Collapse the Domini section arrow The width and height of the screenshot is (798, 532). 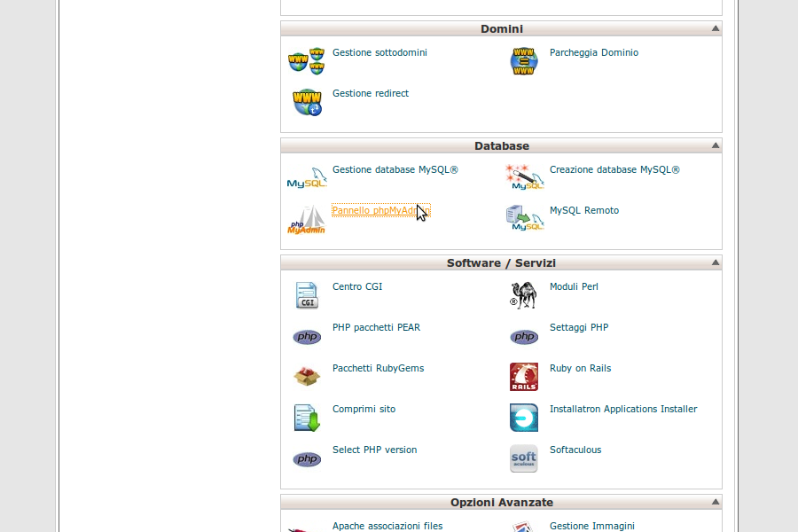tap(715, 28)
